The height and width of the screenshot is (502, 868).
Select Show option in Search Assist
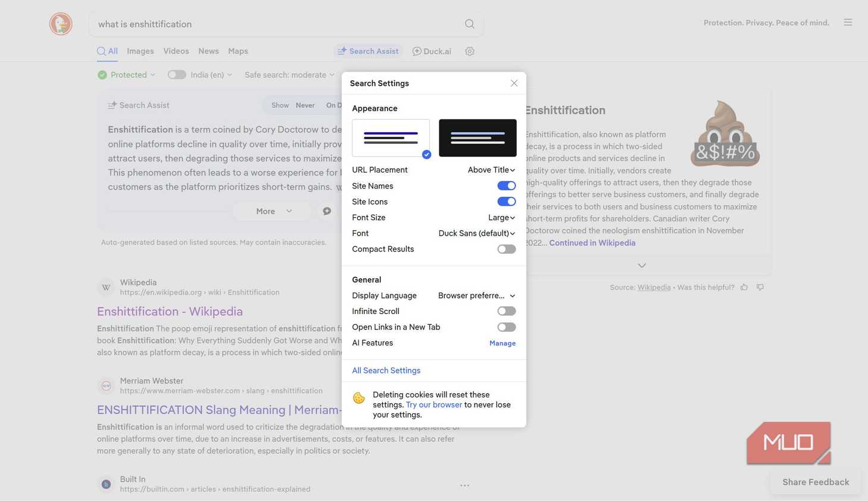tap(280, 105)
